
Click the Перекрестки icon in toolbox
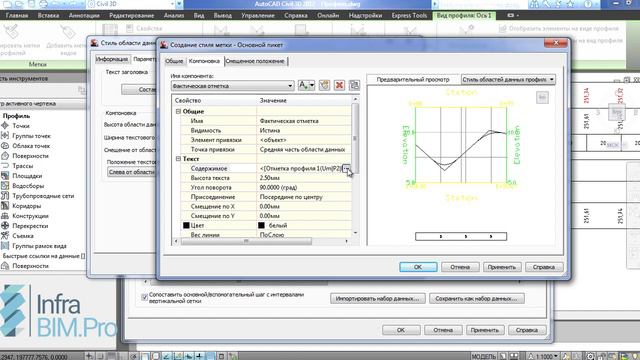pos(5,225)
